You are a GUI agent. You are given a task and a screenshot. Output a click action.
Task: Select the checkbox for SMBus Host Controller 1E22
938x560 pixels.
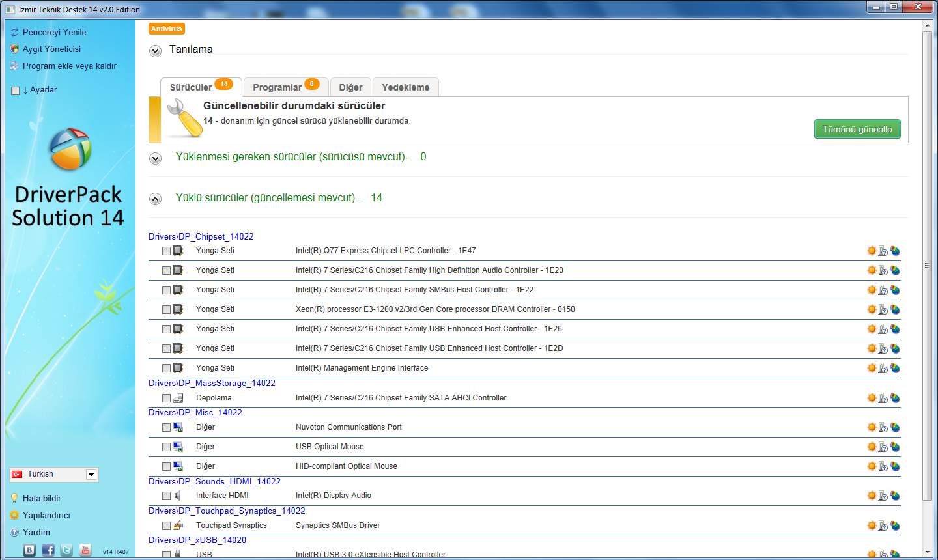click(x=166, y=290)
